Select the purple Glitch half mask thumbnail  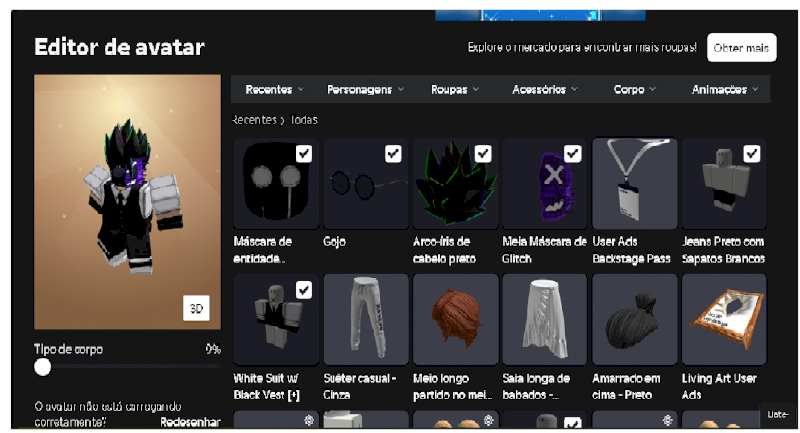[545, 184]
